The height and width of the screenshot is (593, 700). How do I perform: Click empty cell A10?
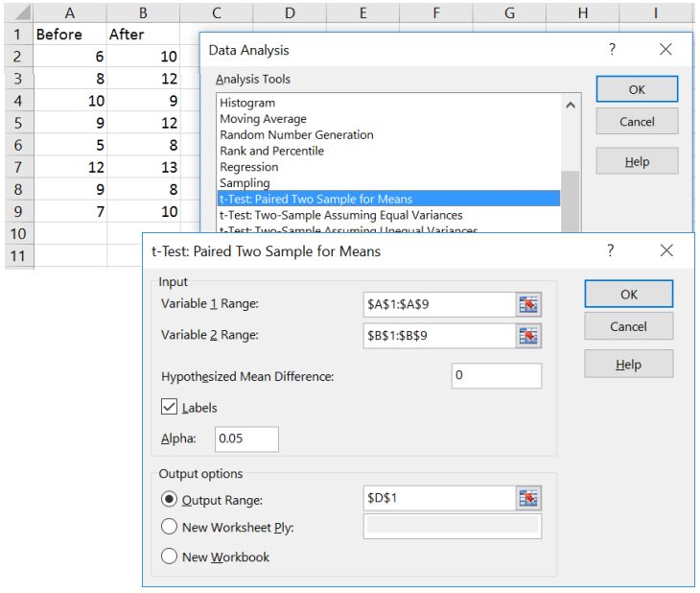click(70, 233)
